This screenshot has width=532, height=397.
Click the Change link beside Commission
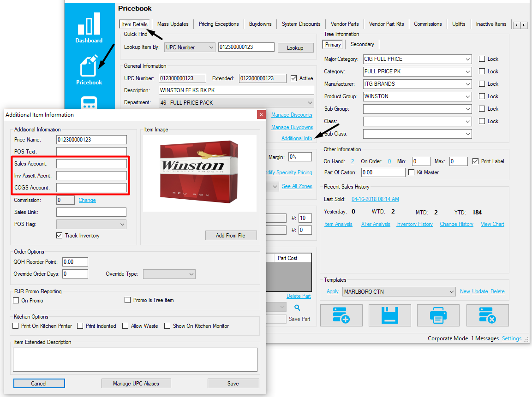pos(87,201)
